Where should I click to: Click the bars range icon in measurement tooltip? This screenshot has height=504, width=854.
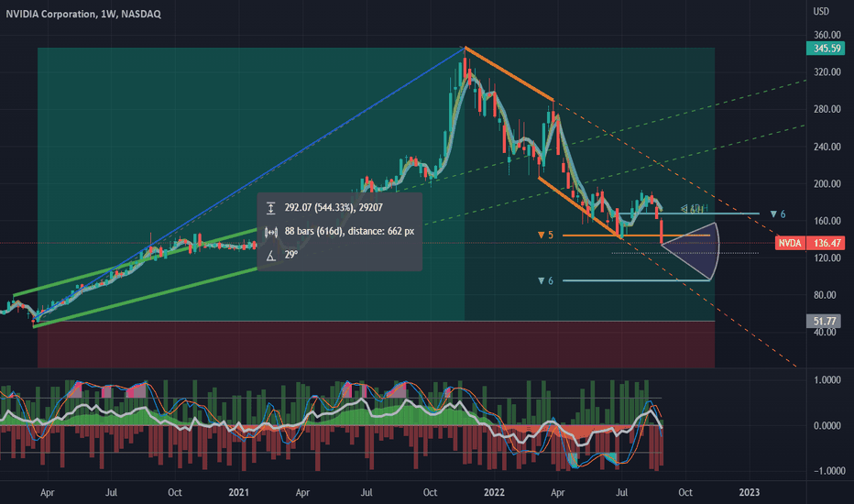[270, 232]
